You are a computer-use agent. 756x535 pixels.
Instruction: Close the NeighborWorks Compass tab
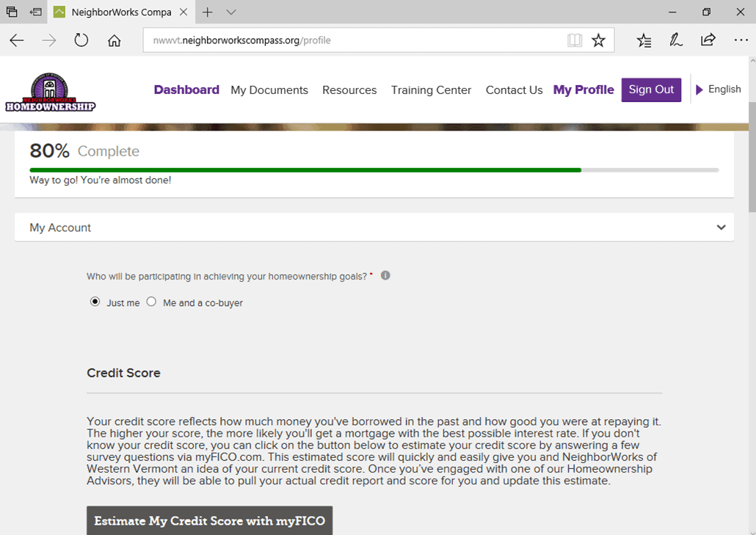pyautogui.click(x=183, y=12)
